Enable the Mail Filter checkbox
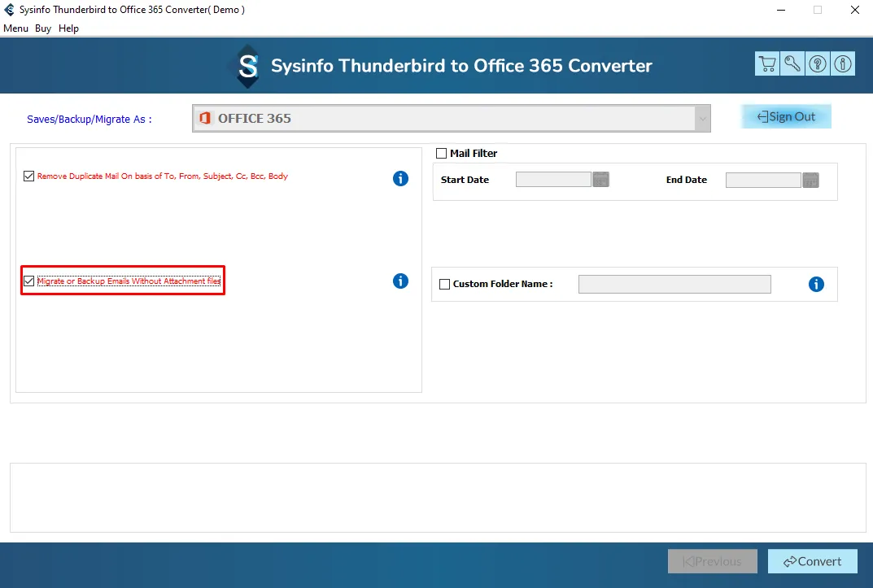The width and height of the screenshot is (873, 588). click(x=442, y=153)
